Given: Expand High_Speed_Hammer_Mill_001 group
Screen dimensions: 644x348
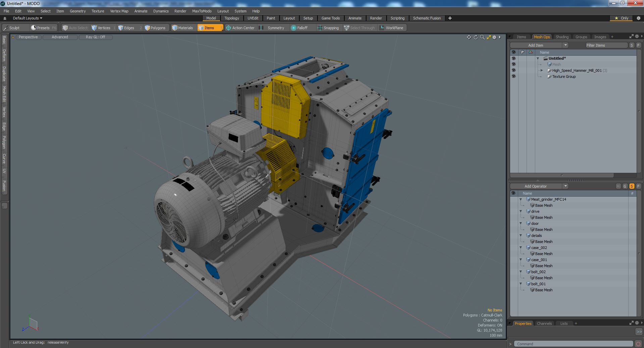Looking at the screenshot, I should coord(542,70).
